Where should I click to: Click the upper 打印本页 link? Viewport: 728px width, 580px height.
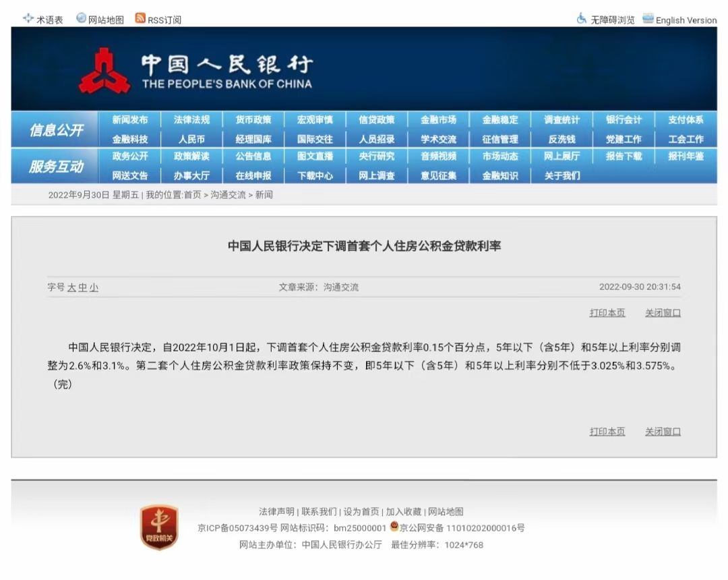pyautogui.click(x=607, y=312)
